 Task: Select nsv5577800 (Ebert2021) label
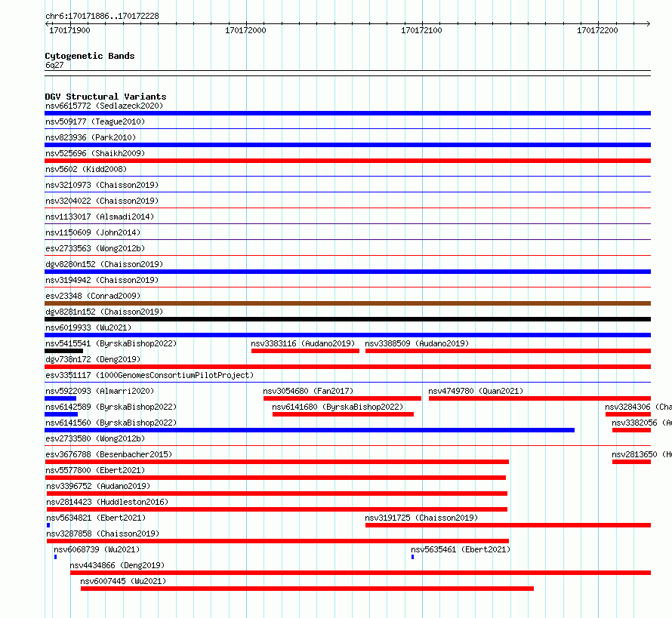tap(95, 470)
